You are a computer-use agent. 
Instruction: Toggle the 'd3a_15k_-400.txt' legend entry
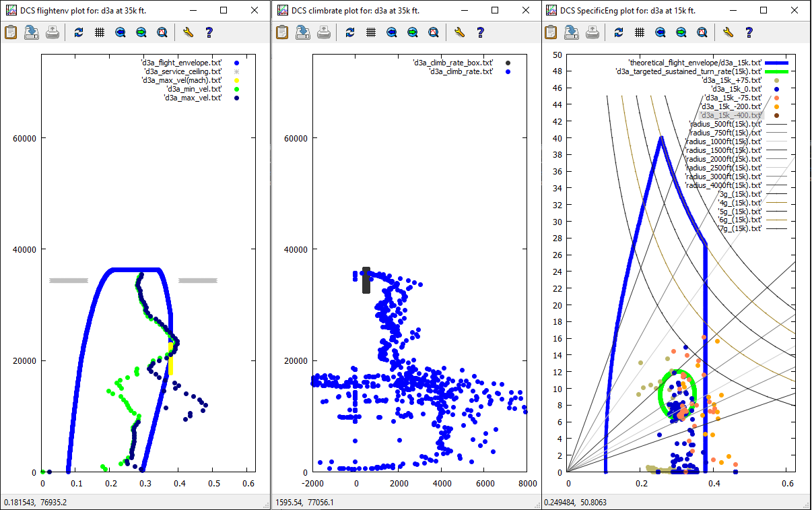click(731, 115)
